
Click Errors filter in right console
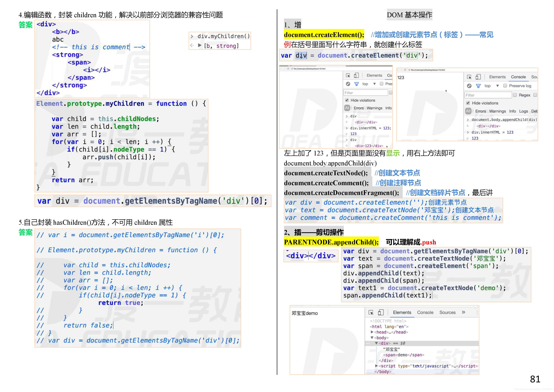[x=481, y=111]
